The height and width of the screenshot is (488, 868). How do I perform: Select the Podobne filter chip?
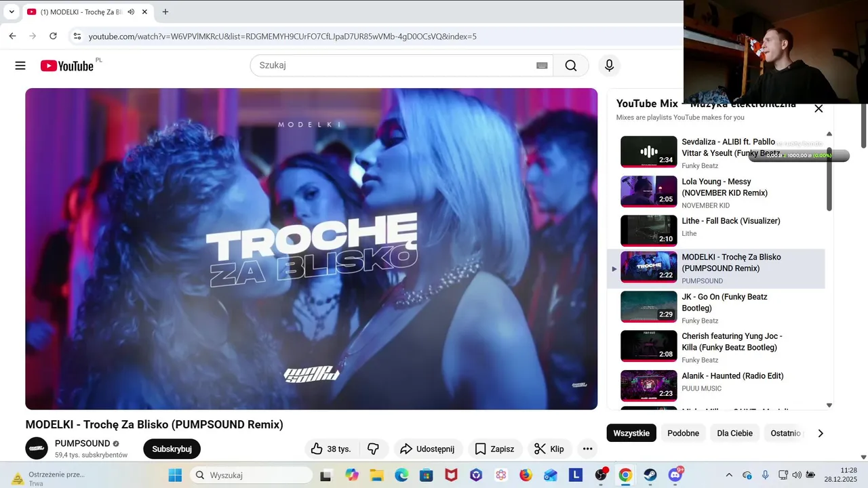pyautogui.click(x=683, y=433)
